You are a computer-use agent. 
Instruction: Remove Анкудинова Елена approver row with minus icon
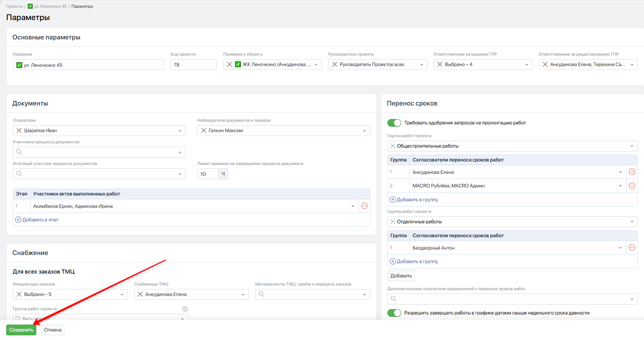632,172
